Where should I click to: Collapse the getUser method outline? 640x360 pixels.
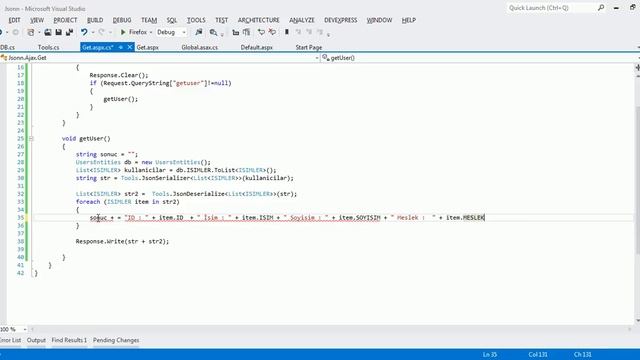[x=31, y=139]
